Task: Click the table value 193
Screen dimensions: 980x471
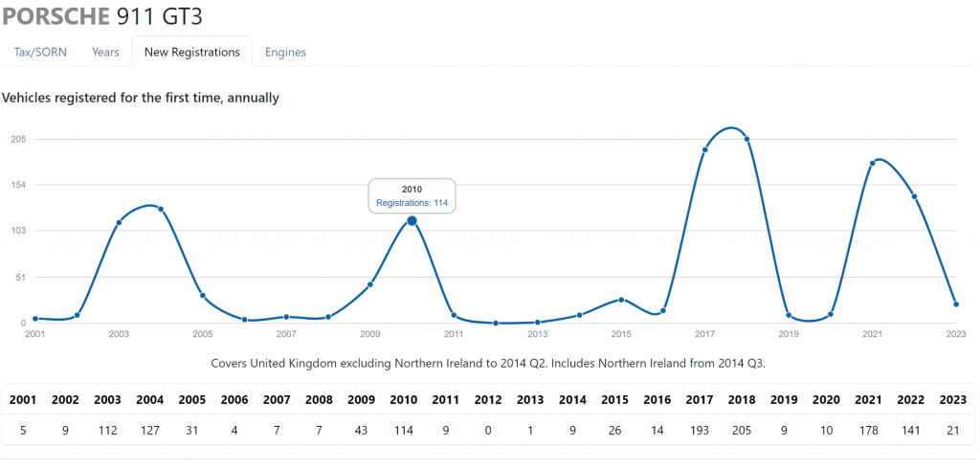Action: coord(700,431)
